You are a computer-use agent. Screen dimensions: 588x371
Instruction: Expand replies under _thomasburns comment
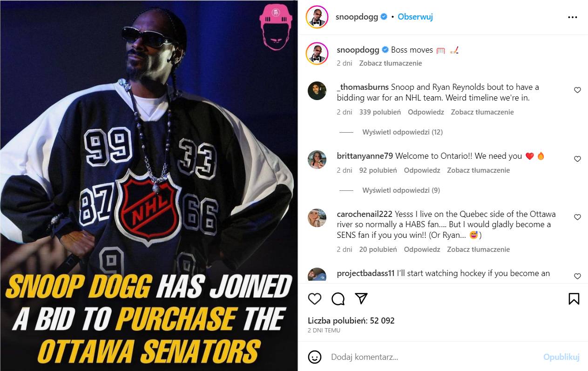pyautogui.click(x=403, y=132)
